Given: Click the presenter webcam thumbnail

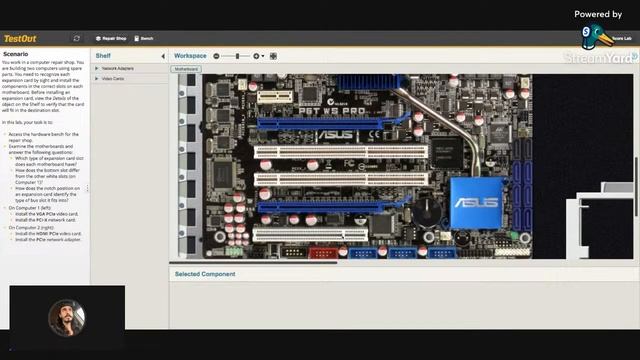Looking at the screenshot, I should (x=67, y=318).
